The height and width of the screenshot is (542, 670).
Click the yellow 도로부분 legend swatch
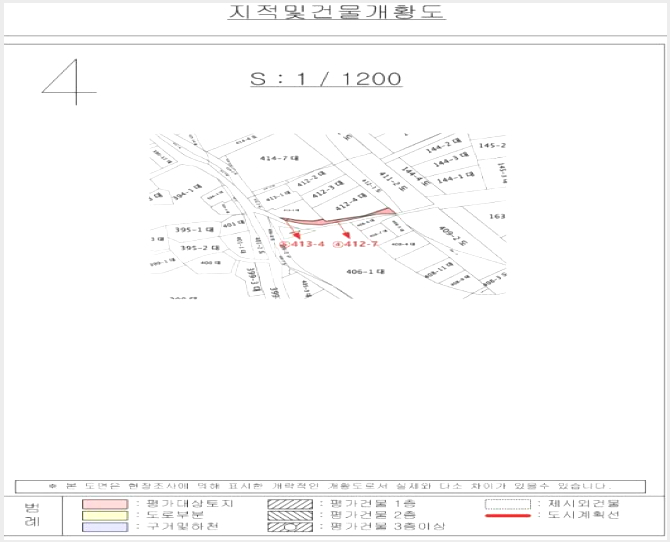(105, 515)
